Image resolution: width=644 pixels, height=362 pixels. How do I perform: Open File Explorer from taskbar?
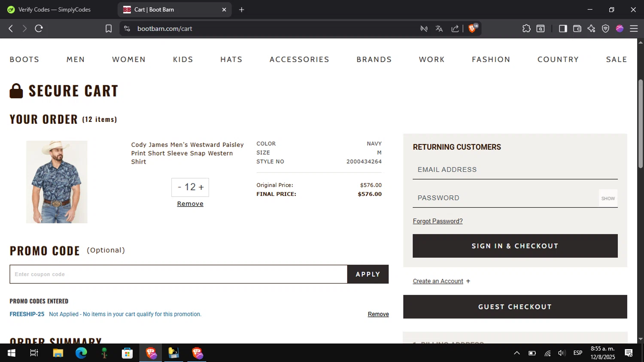[x=58, y=353]
